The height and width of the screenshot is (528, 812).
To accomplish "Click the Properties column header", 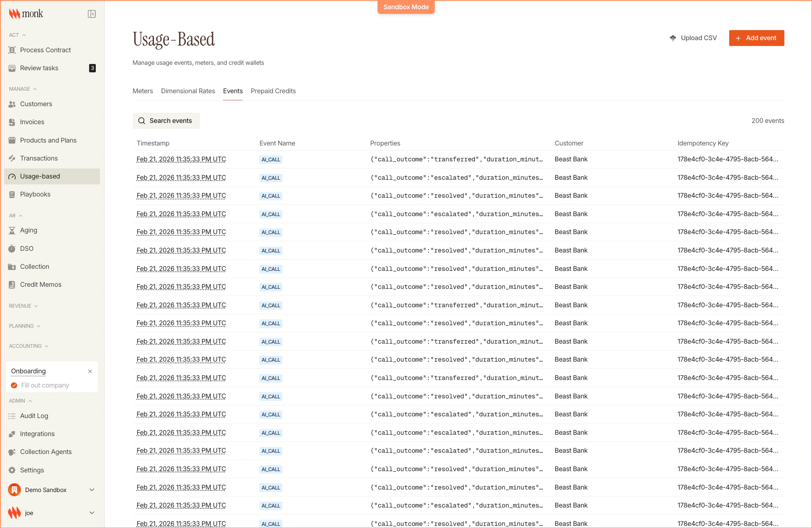I will point(385,143).
